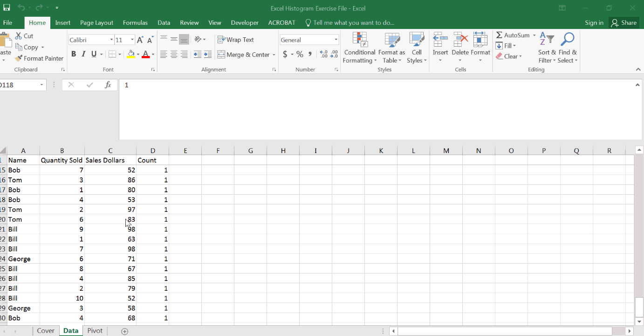The height and width of the screenshot is (336, 644).
Task: Open Find & Select magnifier
Action: click(567, 40)
